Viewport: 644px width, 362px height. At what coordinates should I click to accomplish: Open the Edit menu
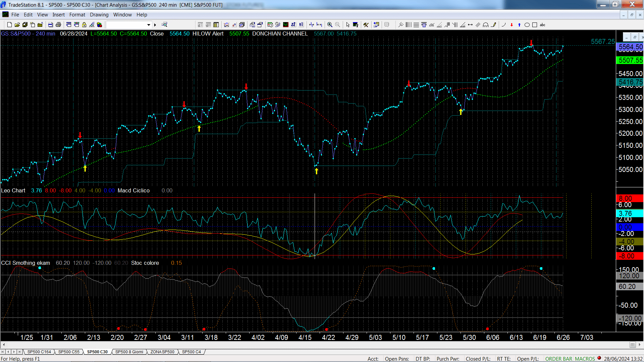pos(28,15)
